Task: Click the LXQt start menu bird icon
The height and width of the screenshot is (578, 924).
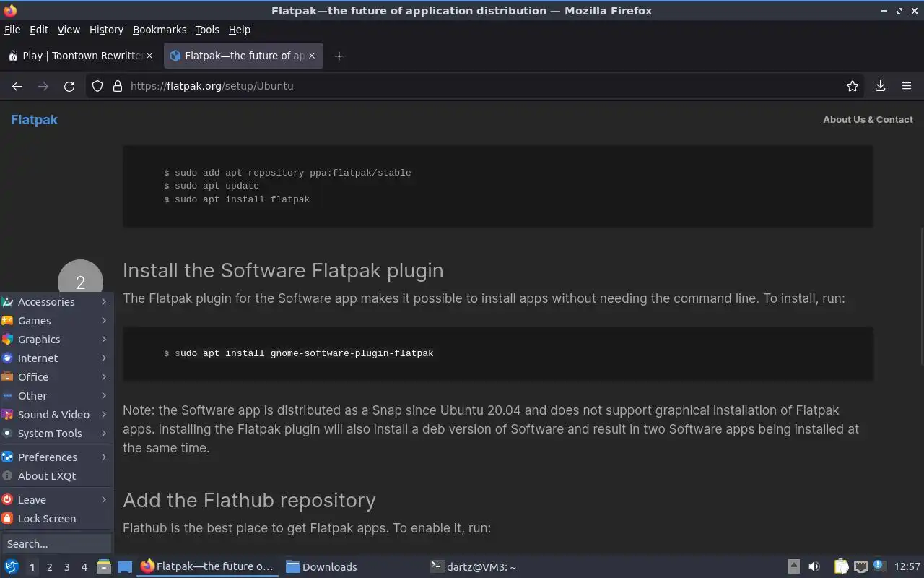Action: click(x=12, y=566)
